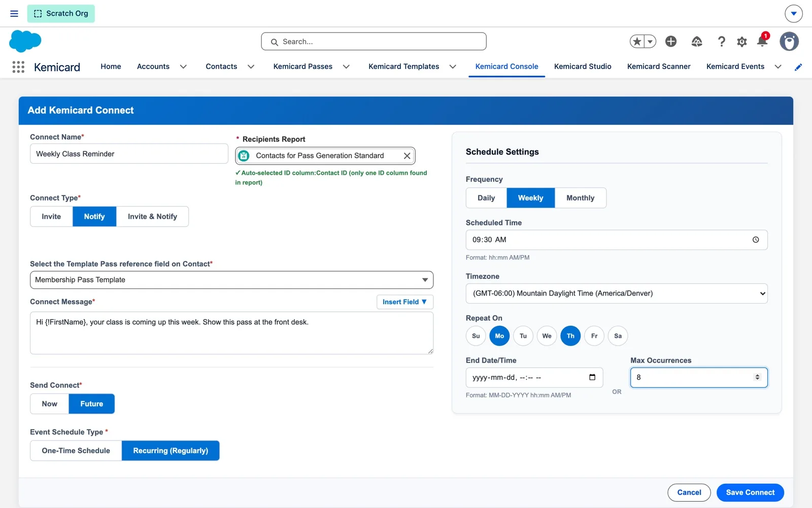The height and width of the screenshot is (508, 812).
Task: Go to the Home tab
Action: coord(111,67)
